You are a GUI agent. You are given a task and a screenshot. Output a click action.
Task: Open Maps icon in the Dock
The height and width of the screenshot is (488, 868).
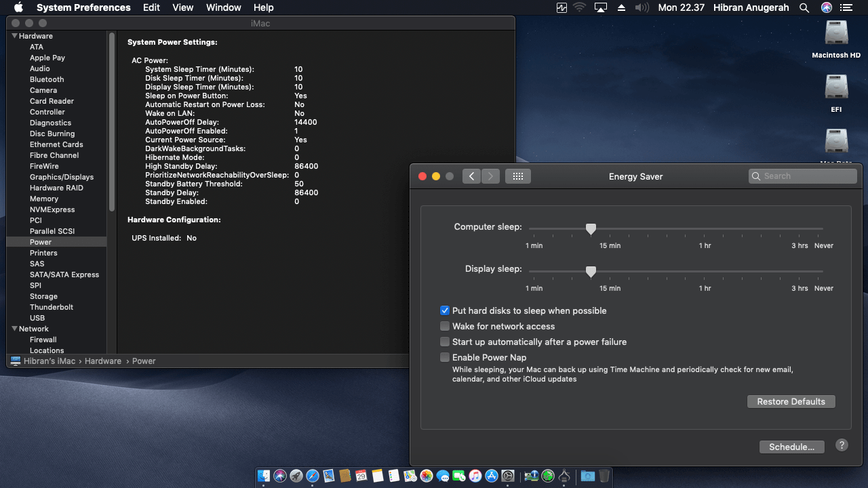410,476
